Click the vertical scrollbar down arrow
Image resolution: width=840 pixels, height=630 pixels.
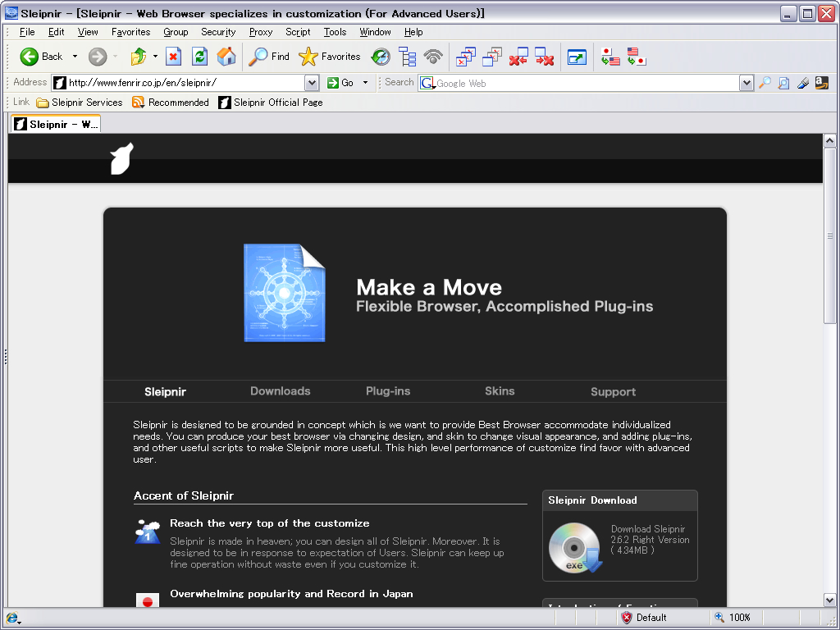[829, 600]
